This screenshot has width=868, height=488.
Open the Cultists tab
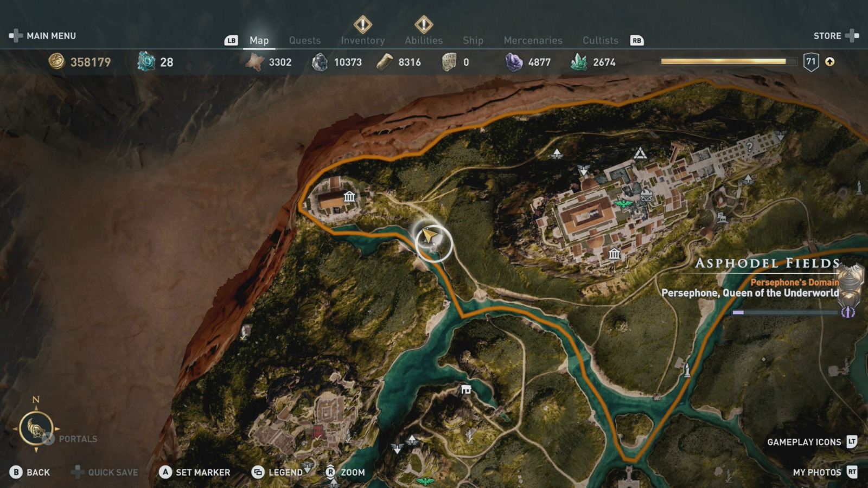point(600,40)
